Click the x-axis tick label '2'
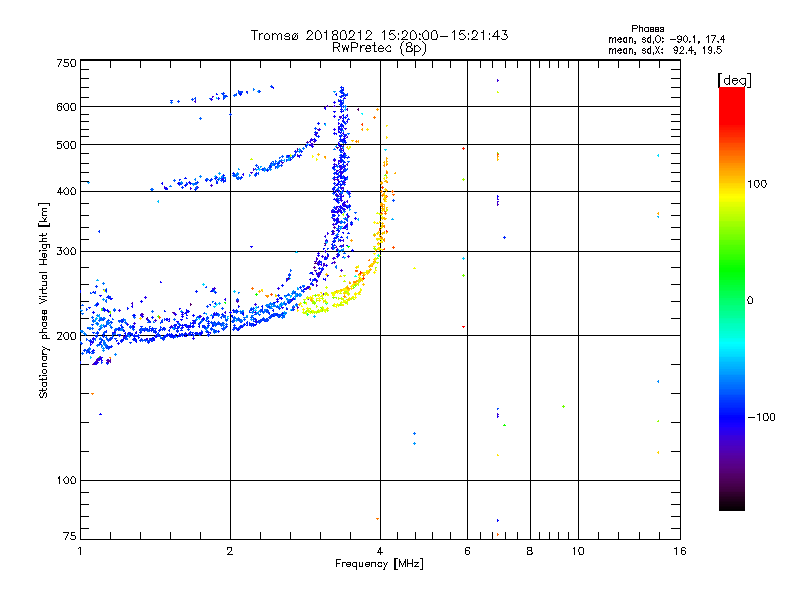Viewport: 800px width, 600px height. (x=230, y=551)
